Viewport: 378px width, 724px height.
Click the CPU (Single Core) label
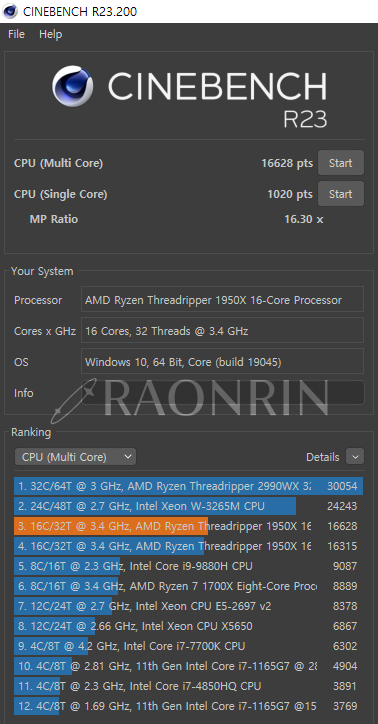pyautogui.click(x=60, y=194)
